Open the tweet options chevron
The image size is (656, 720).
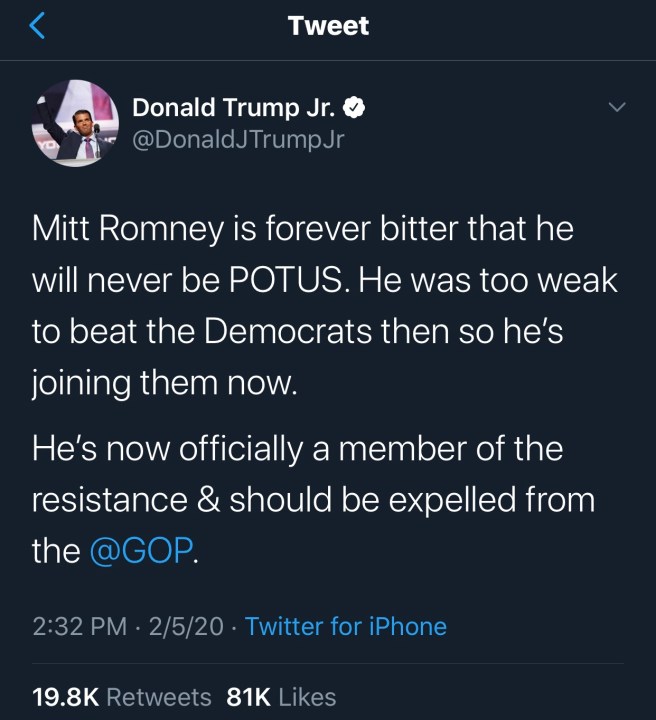[x=617, y=107]
